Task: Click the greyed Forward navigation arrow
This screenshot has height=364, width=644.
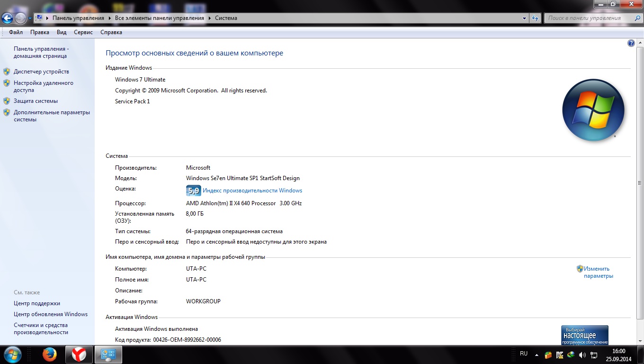Action: coord(20,18)
